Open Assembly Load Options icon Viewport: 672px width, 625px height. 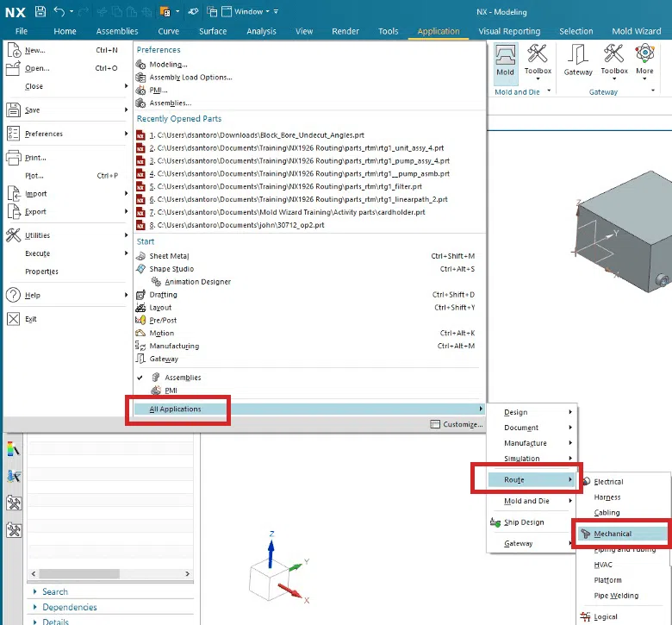(x=140, y=78)
